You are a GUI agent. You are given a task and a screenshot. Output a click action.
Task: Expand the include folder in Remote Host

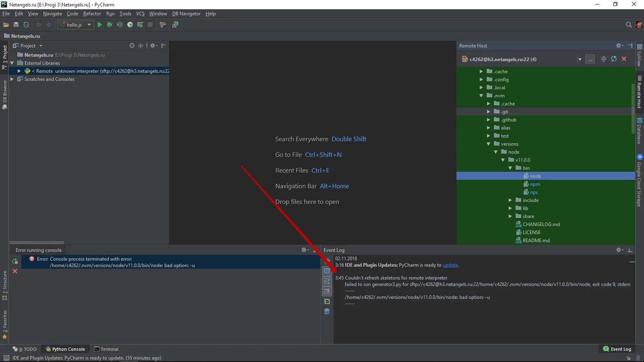[x=510, y=200]
